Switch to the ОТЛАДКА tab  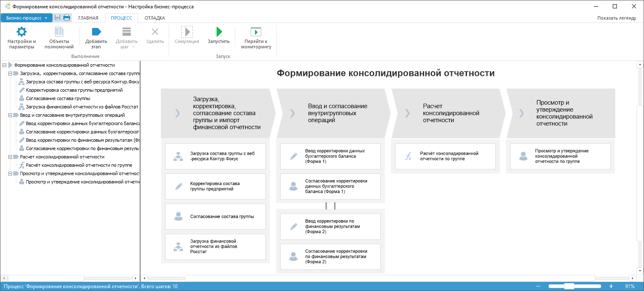(155, 18)
